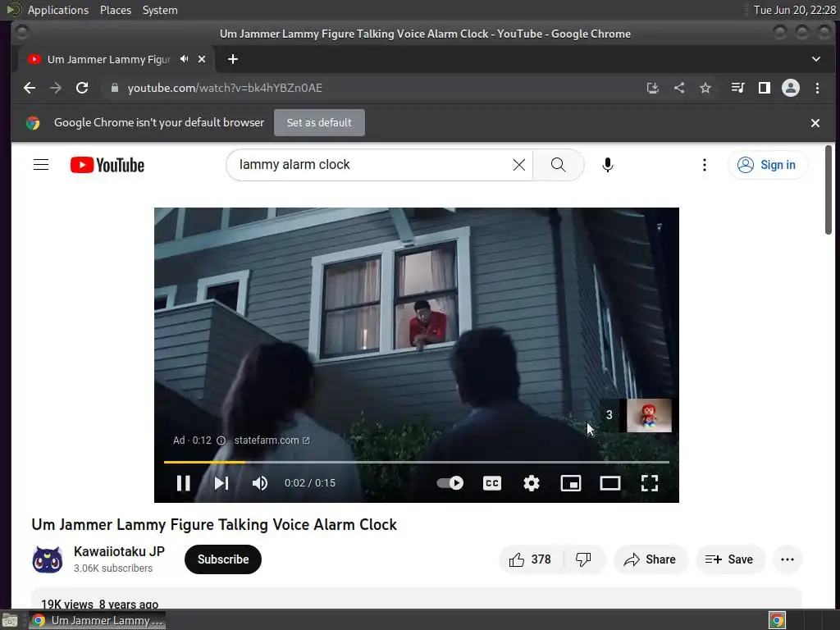The width and height of the screenshot is (840, 630).
Task: View site information via the lock icon
Action: tap(115, 88)
